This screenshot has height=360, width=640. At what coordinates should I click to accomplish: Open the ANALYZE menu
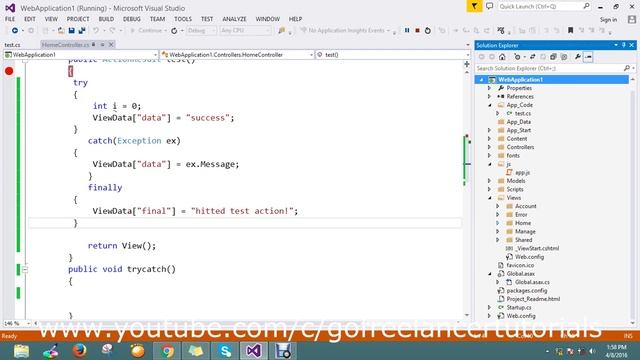[234, 19]
